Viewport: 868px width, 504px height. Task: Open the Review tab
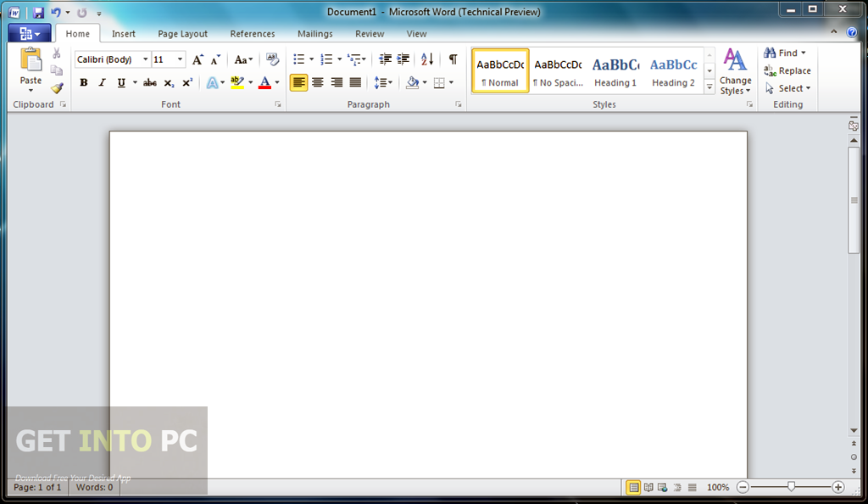click(370, 34)
